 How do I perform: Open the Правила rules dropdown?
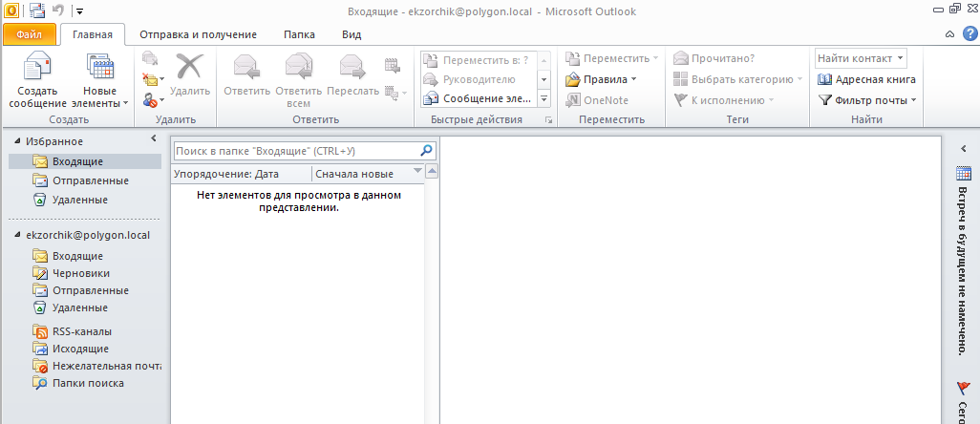[601, 79]
